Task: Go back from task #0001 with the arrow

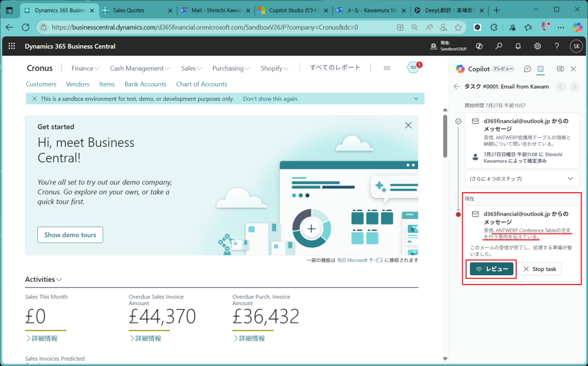Action: coord(457,87)
